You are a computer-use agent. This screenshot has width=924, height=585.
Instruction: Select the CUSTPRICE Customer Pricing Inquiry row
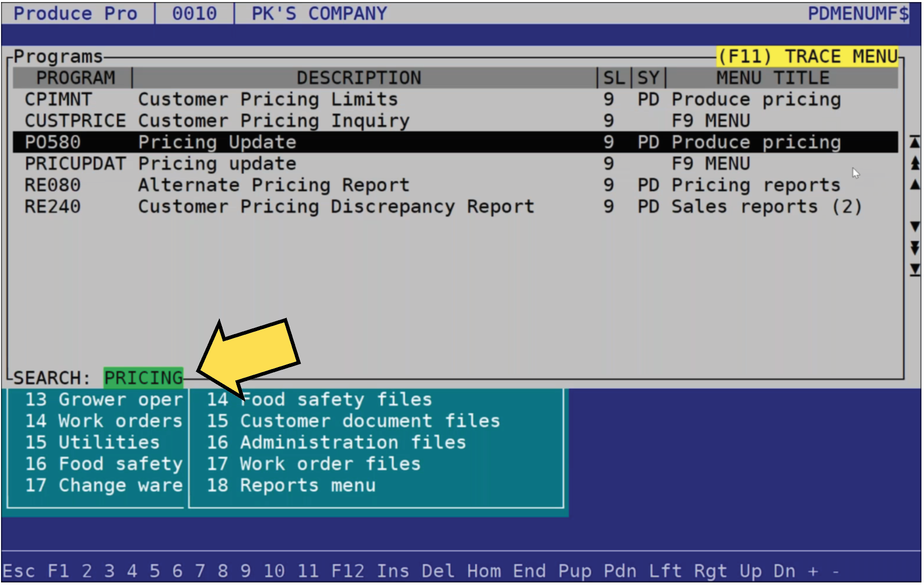click(455, 121)
